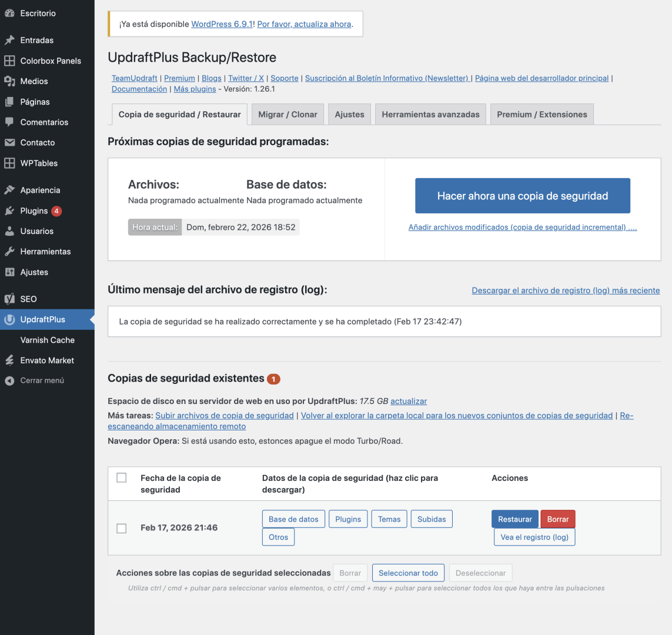Check the Feb 17, 2026 backup checkbox
This screenshot has height=635, width=672.
point(122,528)
